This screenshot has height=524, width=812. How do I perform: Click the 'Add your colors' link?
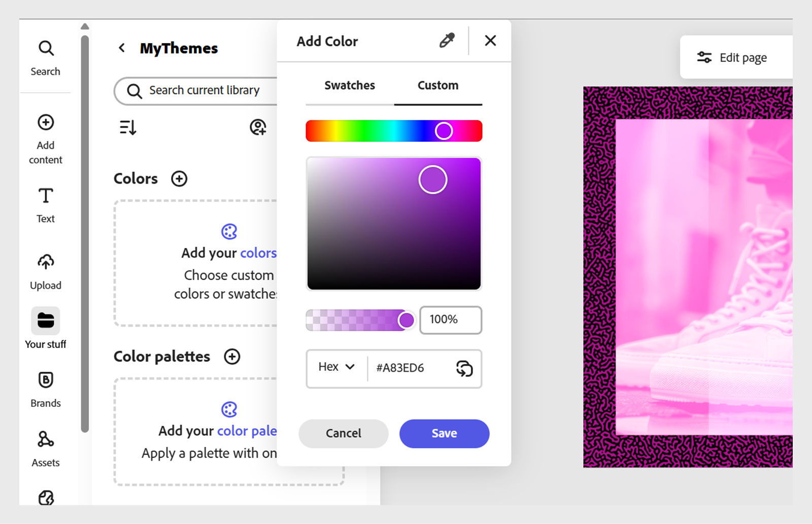click(x=258, y=253)
